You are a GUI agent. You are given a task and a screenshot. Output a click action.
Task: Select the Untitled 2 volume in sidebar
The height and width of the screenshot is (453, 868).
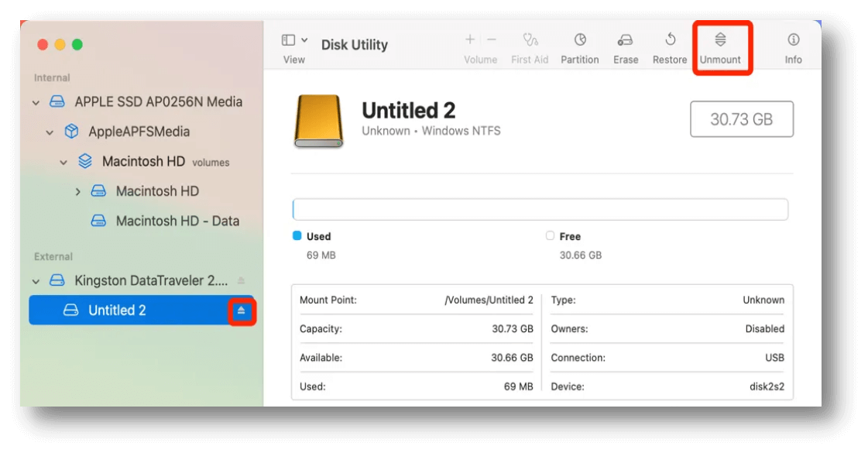[x=117, y=311]
